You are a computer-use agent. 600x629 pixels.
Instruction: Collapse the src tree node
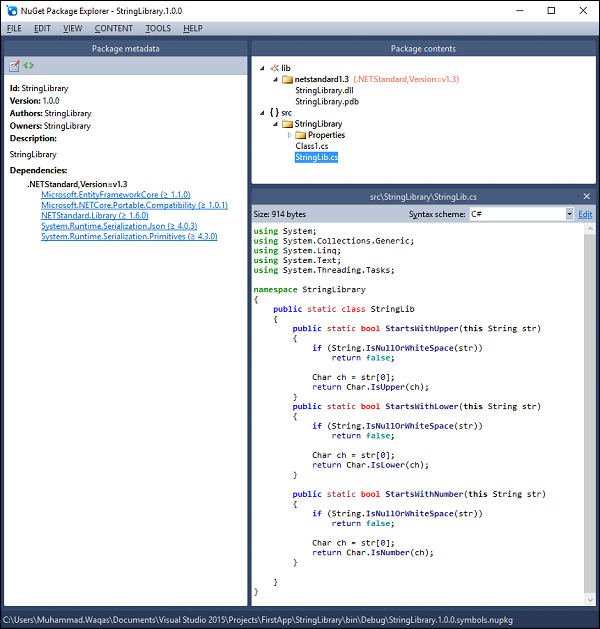pyautogui.click(x=262, y=113)
